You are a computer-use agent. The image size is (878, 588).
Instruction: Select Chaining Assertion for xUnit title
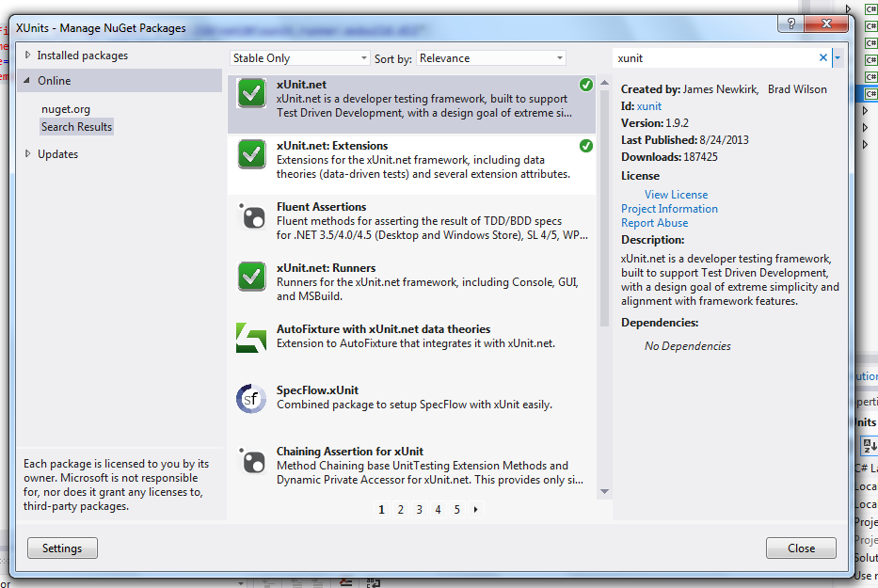[x=350, y=452]
